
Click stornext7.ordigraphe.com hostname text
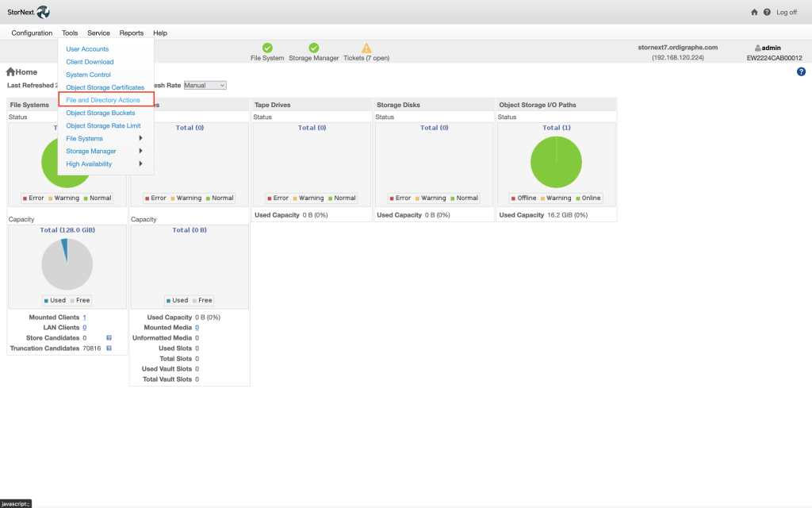tap(678, 47)
